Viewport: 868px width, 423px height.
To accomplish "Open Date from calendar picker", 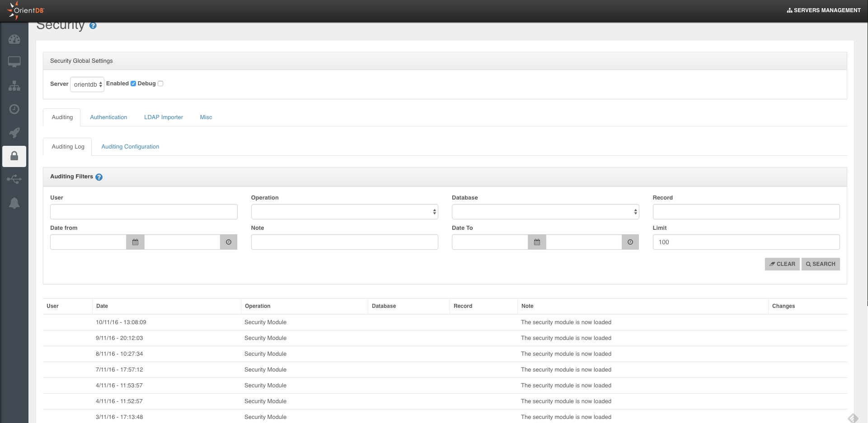I will [x=135, y=242].
